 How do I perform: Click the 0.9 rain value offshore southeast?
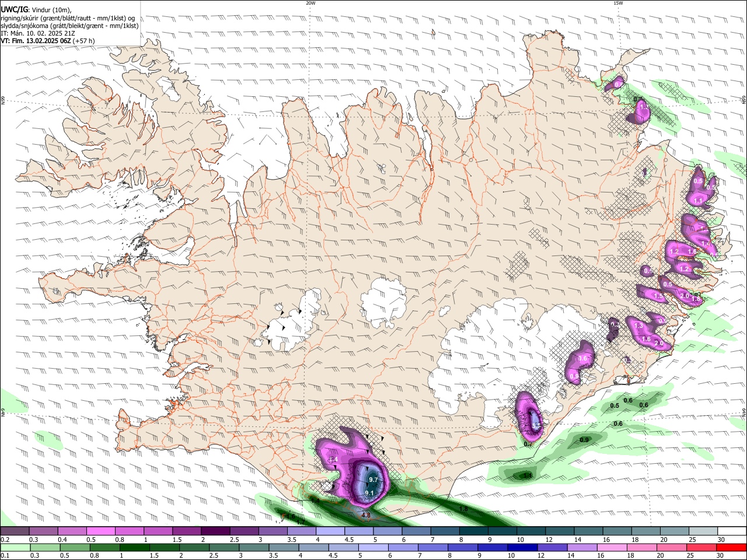point(584,439)
